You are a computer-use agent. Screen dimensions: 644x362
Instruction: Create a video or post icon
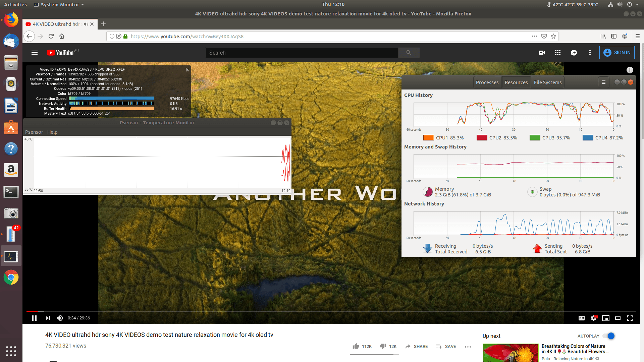click(542, 53)
